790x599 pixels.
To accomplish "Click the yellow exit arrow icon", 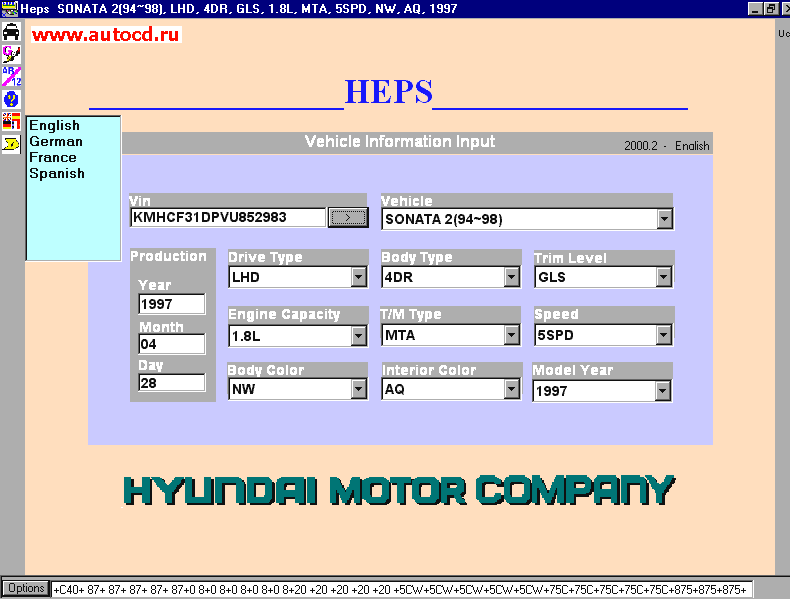I will click(11, 145).
